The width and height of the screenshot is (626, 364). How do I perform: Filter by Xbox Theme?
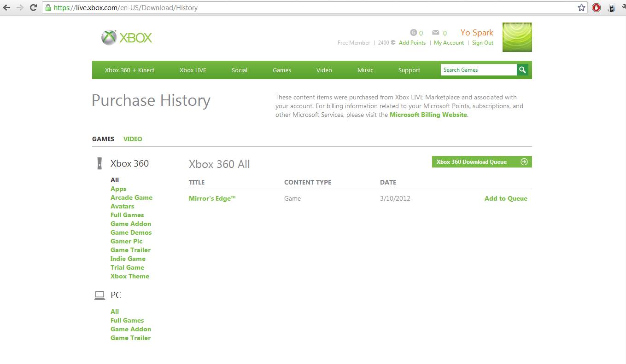(130, 276)
